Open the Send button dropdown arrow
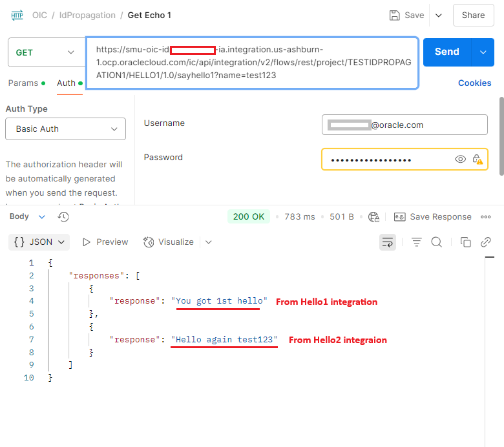504x447 pixels. [x=483, y=52]
